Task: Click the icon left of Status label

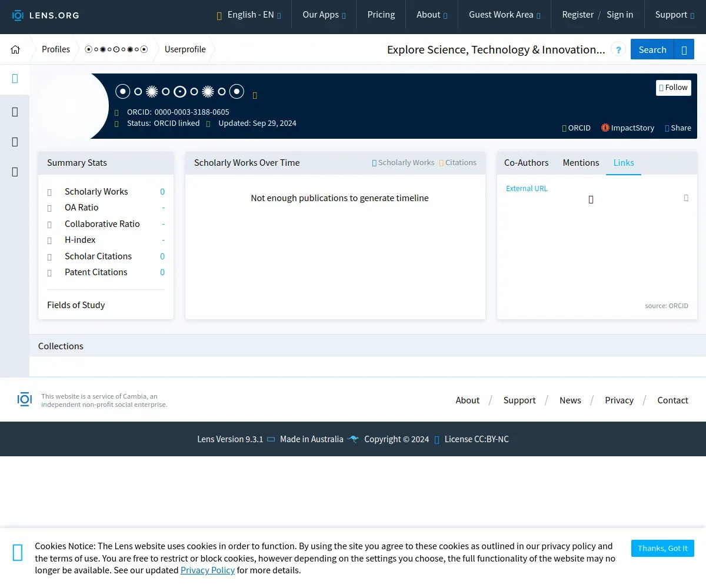Action: coord(116,123)
